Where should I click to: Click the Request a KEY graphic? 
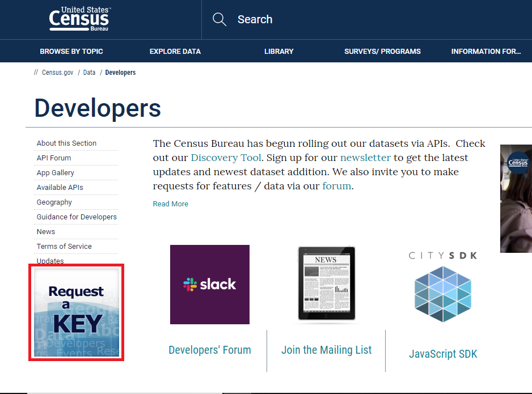click(76, 312)
